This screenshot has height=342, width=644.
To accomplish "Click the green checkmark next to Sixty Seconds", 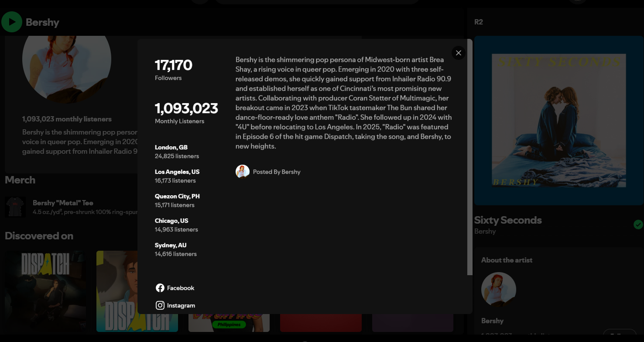I will click(x=638, y=225).
